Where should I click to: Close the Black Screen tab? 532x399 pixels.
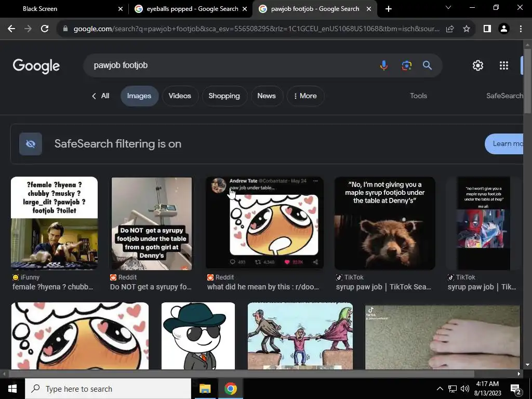tap(121, 9)
